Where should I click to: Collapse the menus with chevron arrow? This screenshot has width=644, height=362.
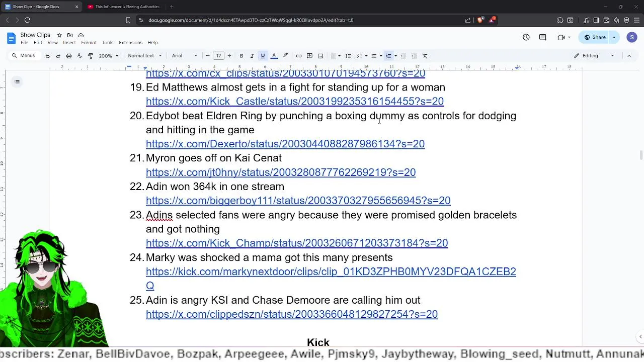629,56
